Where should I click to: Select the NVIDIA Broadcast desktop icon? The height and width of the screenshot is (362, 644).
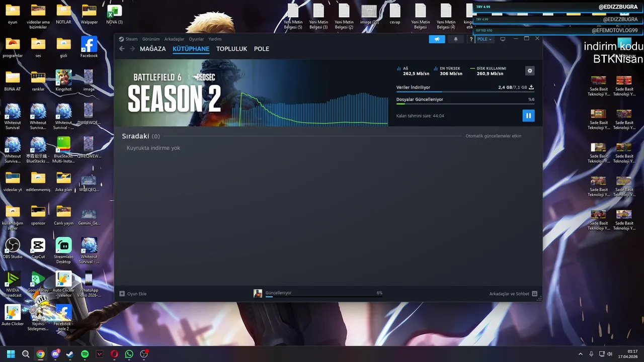click(13, 285)
